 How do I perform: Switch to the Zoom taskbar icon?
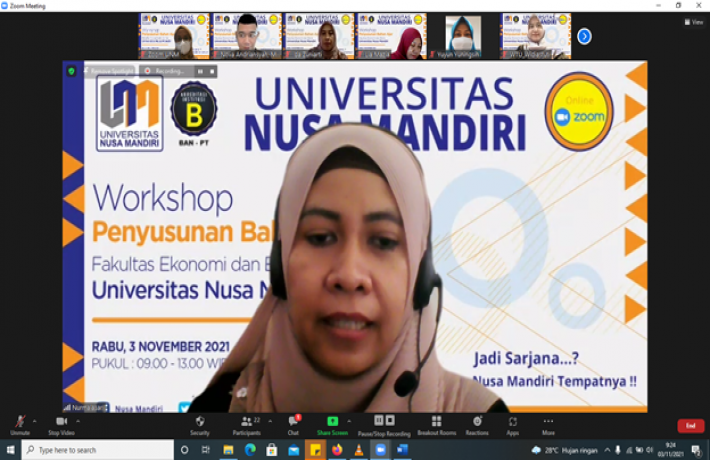(380, 450)
